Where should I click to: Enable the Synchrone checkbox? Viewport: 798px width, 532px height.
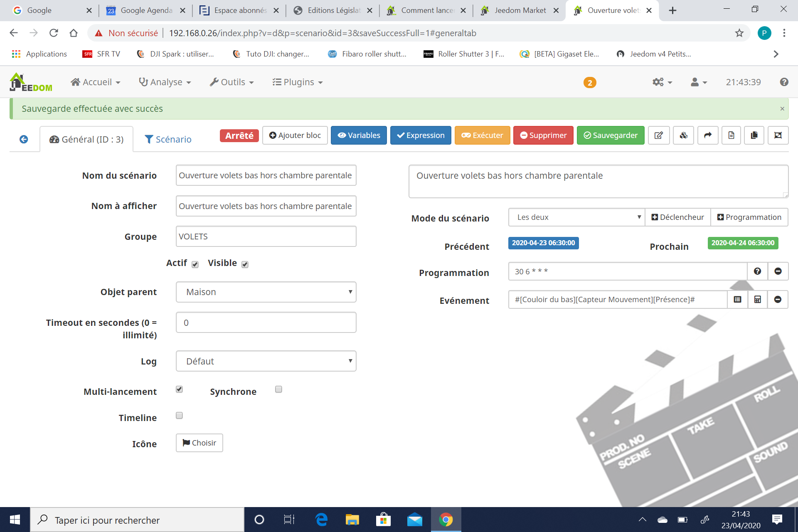(278, 389)
